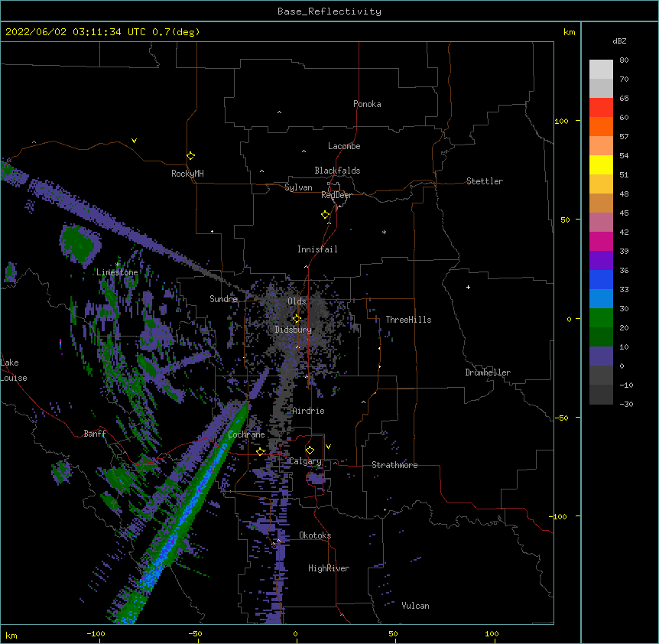Click the Lacombe town label
Viewport: 659px width, 644px height.
pos(344,146)
